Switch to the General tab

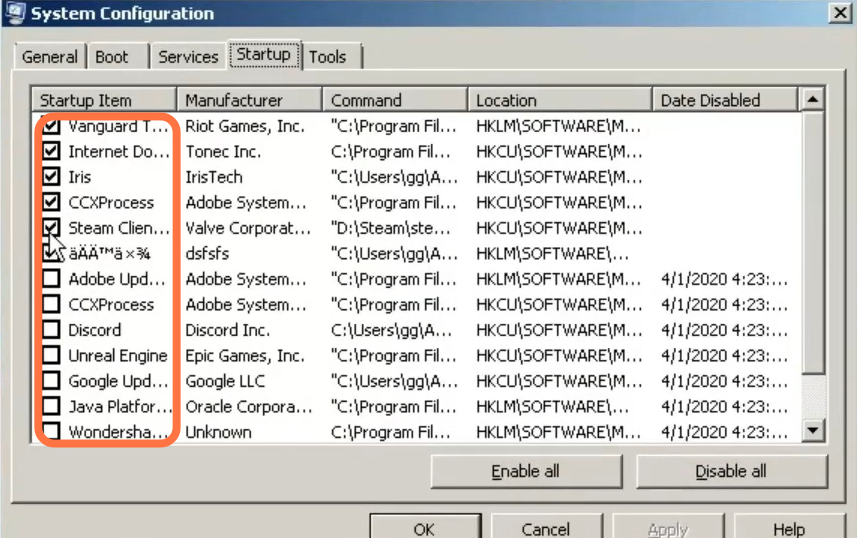coord(50,56)
